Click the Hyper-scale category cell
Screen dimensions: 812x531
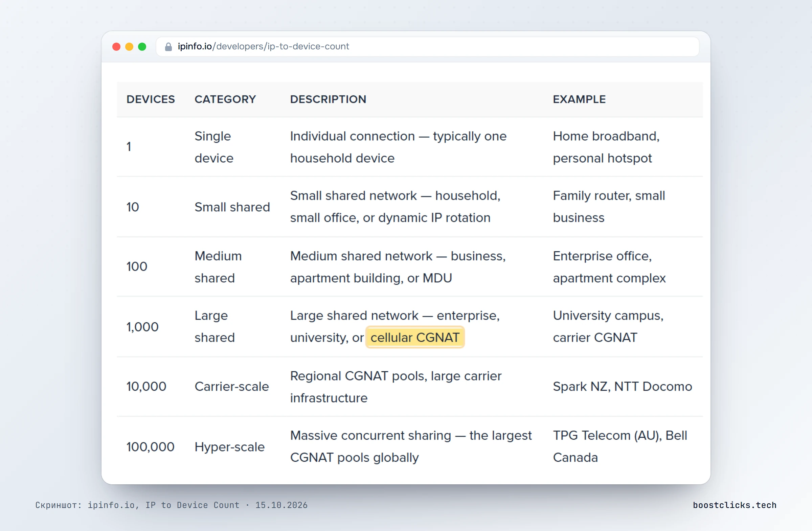click(230, 447)
